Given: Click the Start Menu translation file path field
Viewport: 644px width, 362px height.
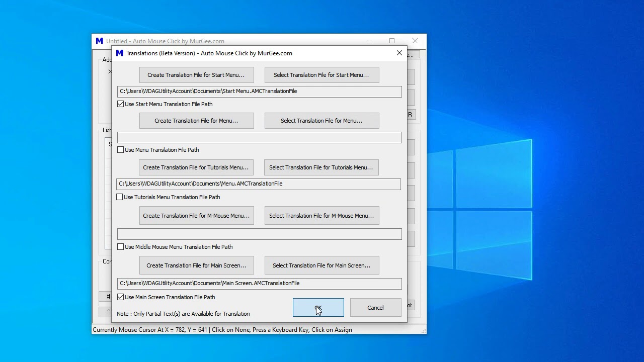Looking at the screenshot, I should 259,92.
